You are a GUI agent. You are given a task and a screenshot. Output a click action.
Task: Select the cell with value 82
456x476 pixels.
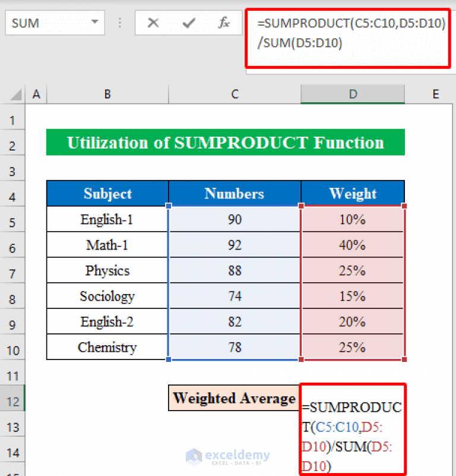[x=235, y=321]
